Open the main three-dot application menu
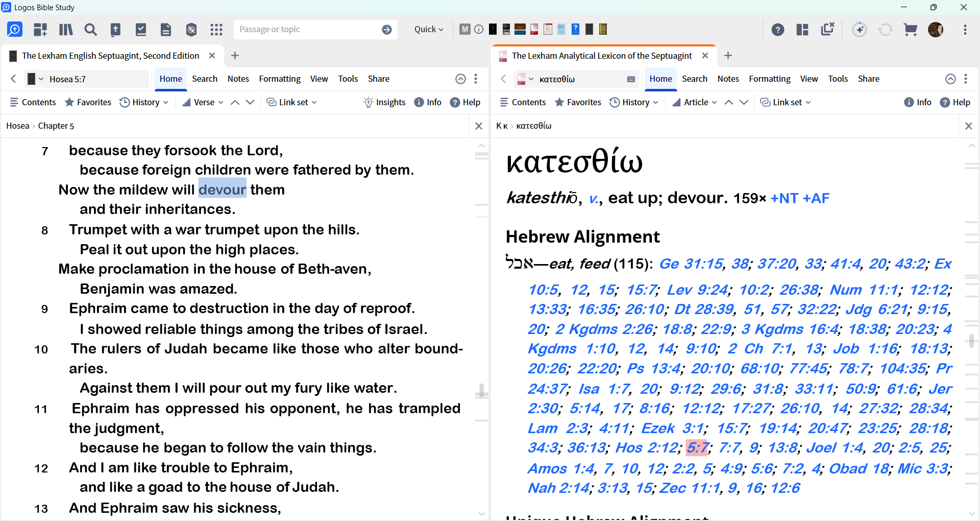Viewport: 980px width, 521px height. click(x=965, y=30)
